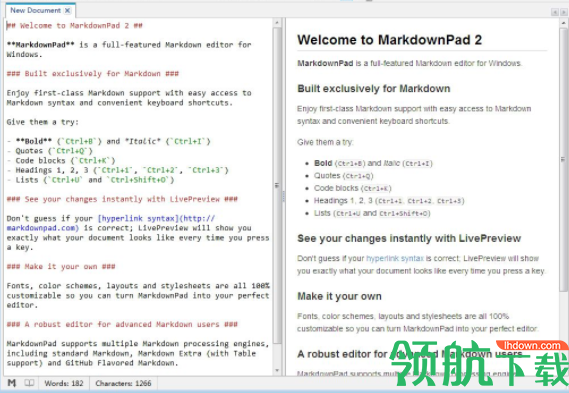Image resolution: width=569 pixels, height=393 pixels.
Task: Click the 'Quotes (Ctrl+Q)' preview bullet
Action: (x=344, y=176)
